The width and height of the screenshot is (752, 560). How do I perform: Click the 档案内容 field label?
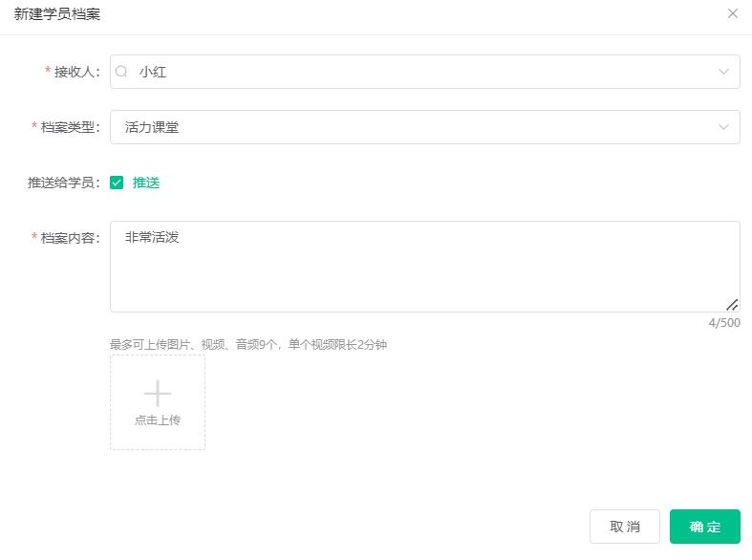point(70,238)
